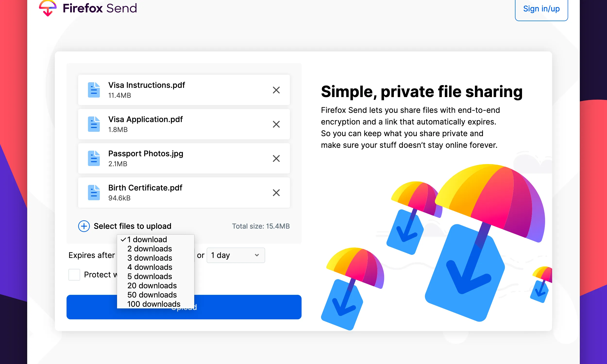The height and width of the screenshot is (364, 607).
Task: Click the Birth Certificate.pdf file name
Action: click(145, 188)
